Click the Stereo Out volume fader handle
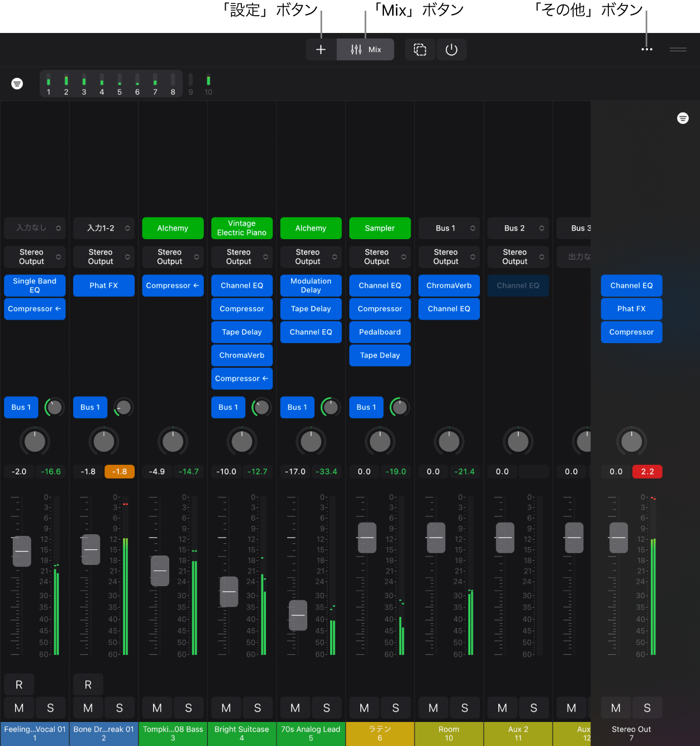 (618, 538)
